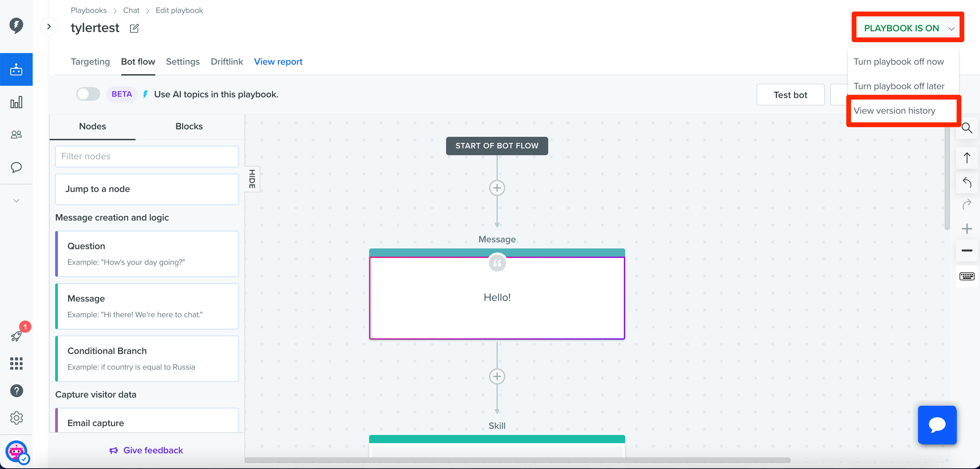Image resolution: width=980 pixels, height=469 pixels.
Task: Choose View version history
Action: tap(895, 111)
